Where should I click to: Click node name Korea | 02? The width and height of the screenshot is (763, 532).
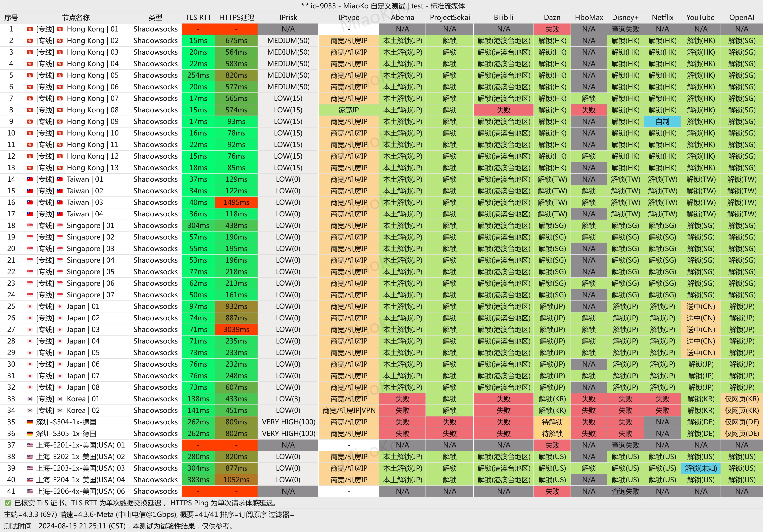(x=83, y=410)
